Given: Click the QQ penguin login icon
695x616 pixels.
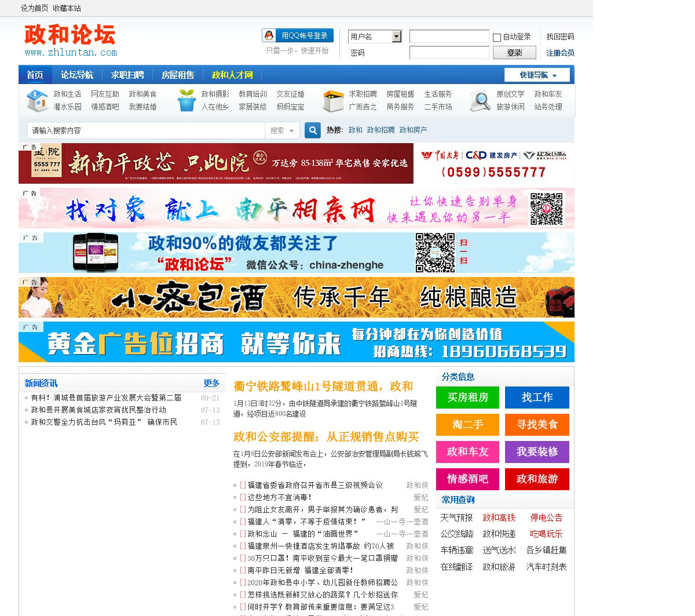Looking at the screenshot, I should pos(269,35).
